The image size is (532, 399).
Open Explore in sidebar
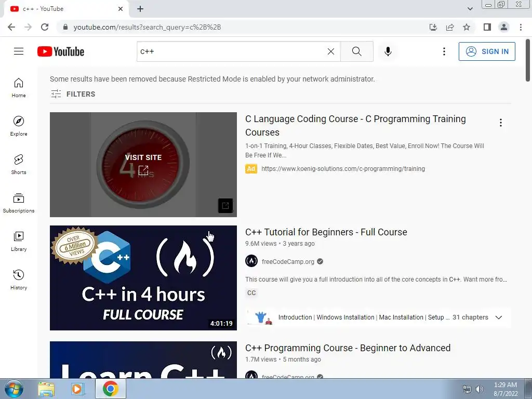(19, 126)
